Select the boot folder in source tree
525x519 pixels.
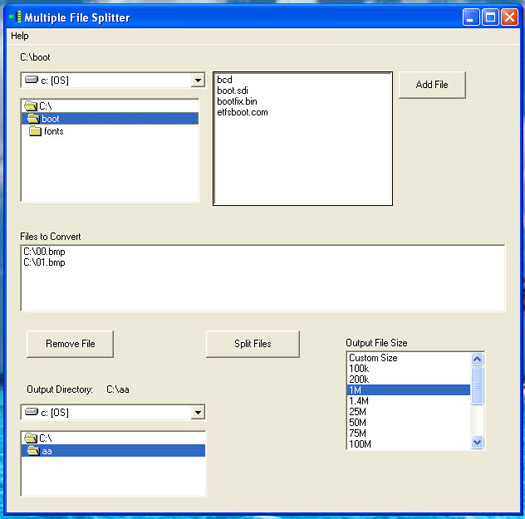click(110, 119)
